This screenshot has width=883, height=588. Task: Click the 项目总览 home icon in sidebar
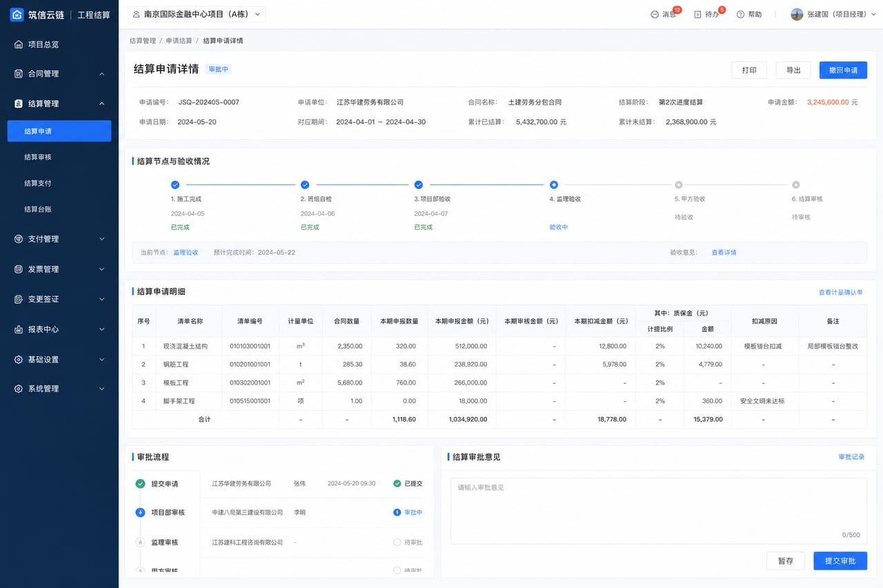pyautogui.click(x=19, y=44)
